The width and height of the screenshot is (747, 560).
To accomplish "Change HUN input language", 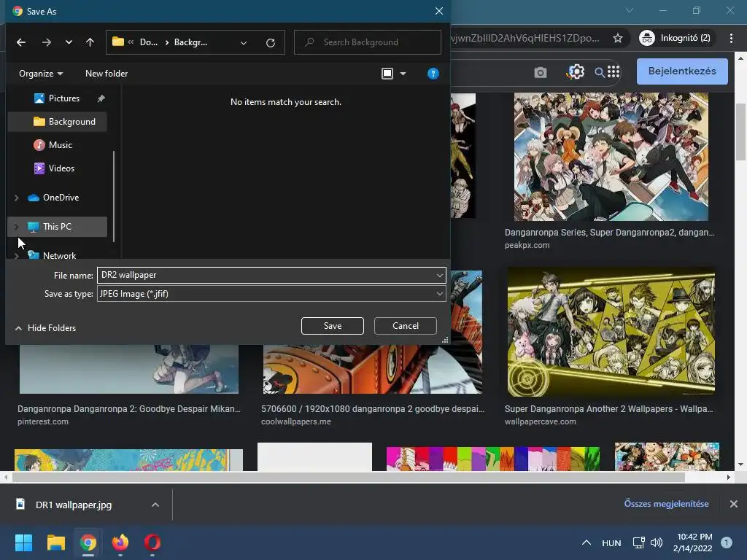I will [x=612, y=543].
